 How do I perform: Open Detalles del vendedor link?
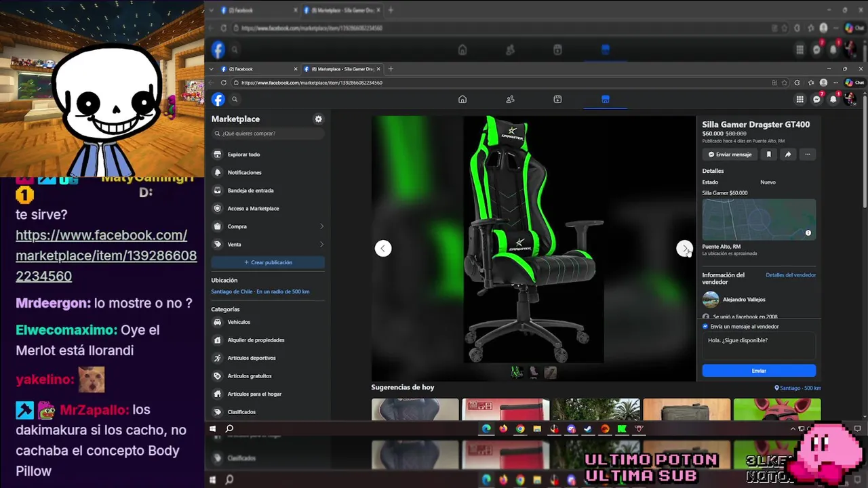pos(791,275)
